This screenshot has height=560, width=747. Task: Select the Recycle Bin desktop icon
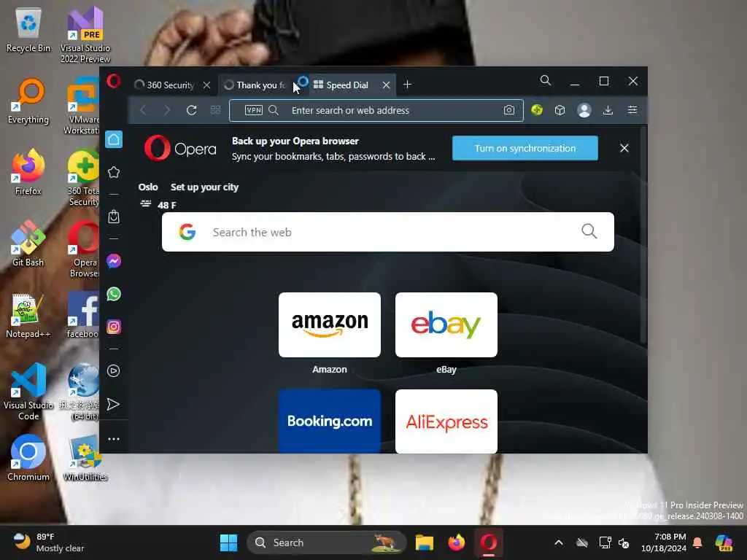tap(28, 31)
